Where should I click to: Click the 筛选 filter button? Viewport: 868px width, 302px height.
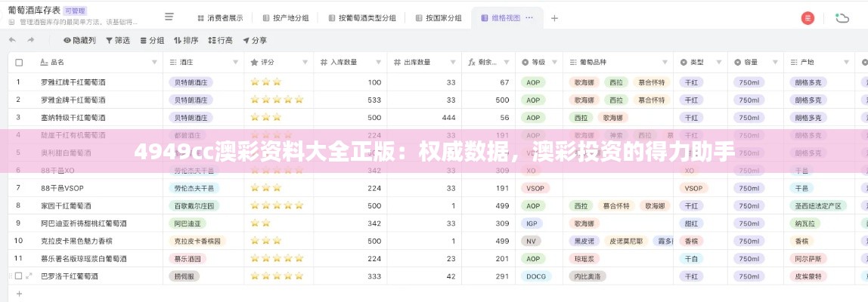click(118, 40)
